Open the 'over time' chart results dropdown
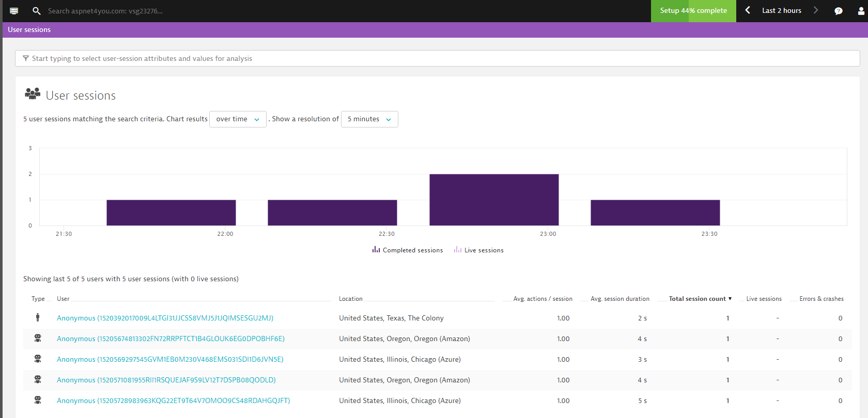Screen dimensions: 868x418 238,119
